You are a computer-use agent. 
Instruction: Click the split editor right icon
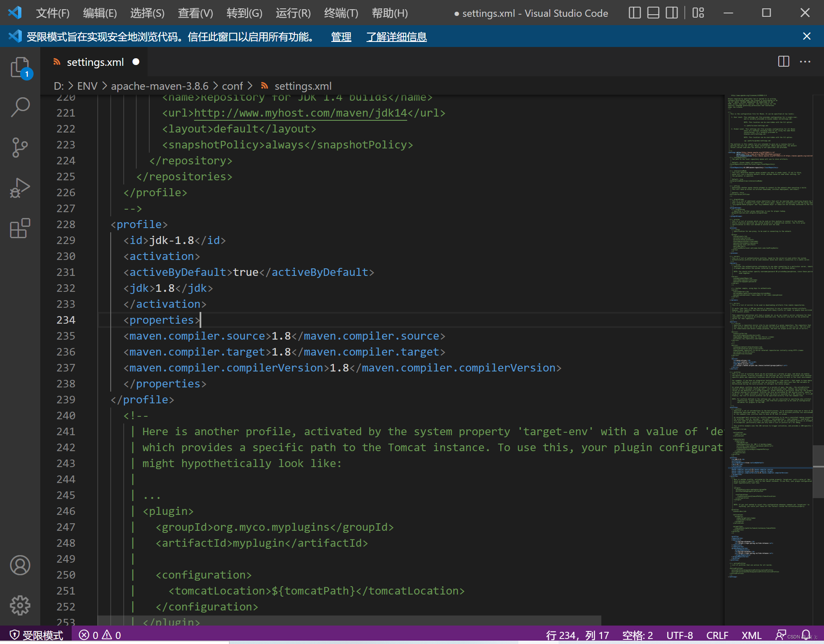pyautogui.click(x=783, y=62)
